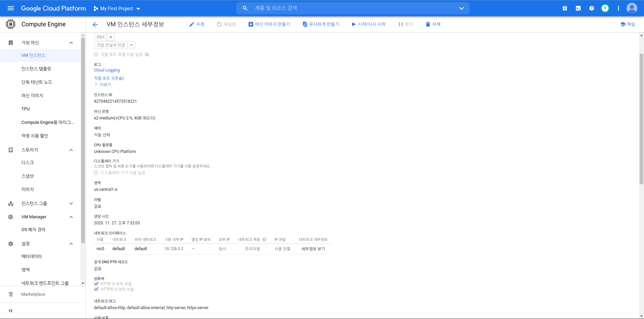644x319 pixels.
Task: Collapse the 설정 section chevron
Action: coord(71,244)
